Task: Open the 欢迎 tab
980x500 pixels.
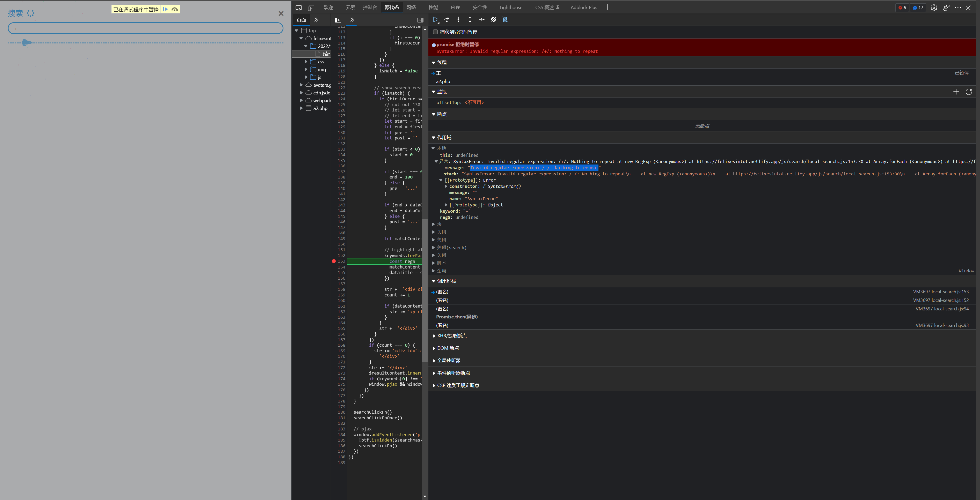Action: point(328,8)
